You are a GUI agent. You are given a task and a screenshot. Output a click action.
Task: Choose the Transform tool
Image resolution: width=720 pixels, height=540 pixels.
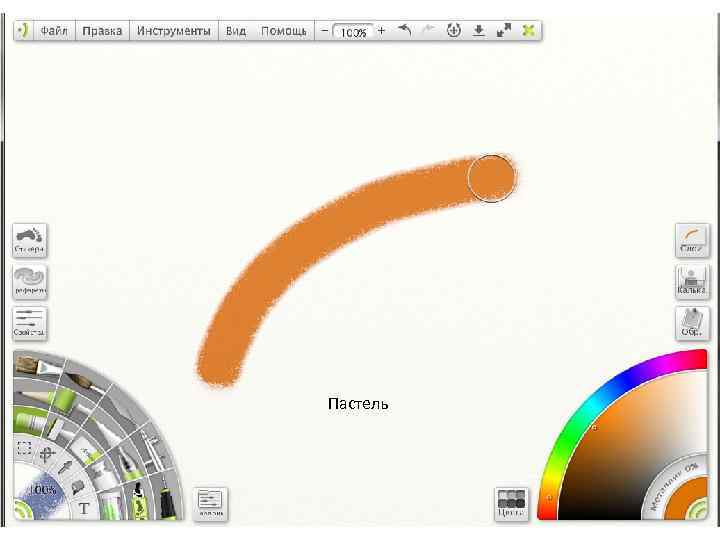point(48,454)
